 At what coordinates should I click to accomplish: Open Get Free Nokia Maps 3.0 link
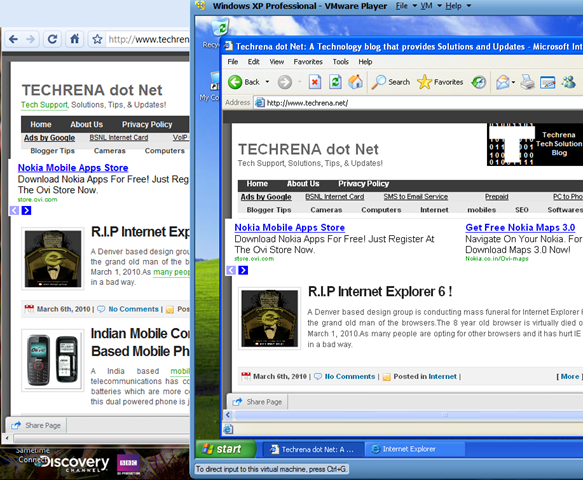click(520, 227)
